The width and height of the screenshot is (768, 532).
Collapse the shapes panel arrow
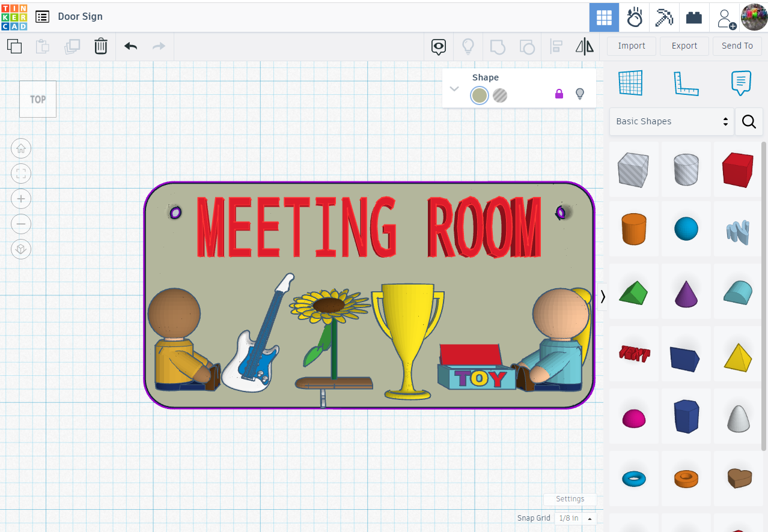click(602, 296)
